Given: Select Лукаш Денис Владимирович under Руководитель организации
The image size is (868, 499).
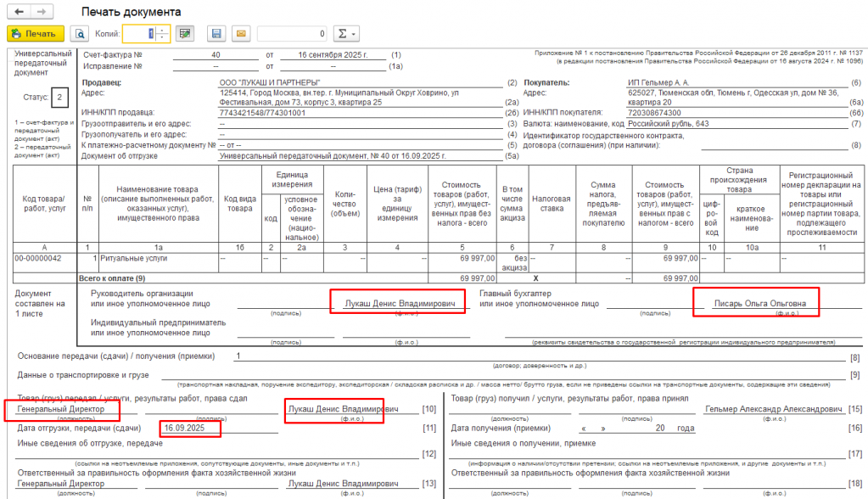Looking at the screenshot, I should point(400,304).
